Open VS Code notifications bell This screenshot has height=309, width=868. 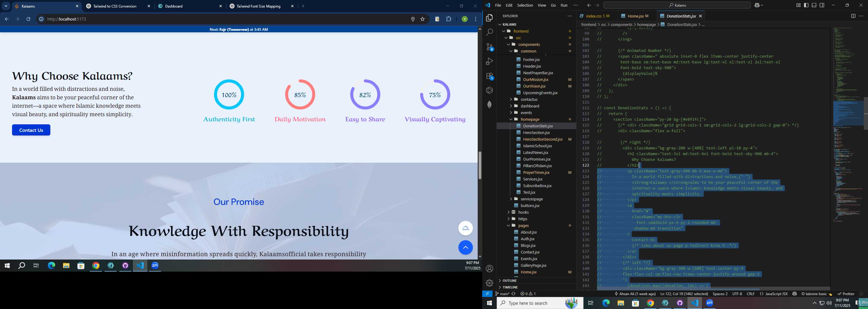[861, 294]
